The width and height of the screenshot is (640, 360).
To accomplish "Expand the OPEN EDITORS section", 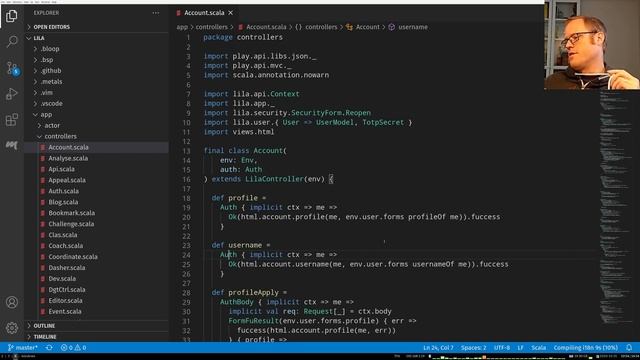I will click(96, 27).
